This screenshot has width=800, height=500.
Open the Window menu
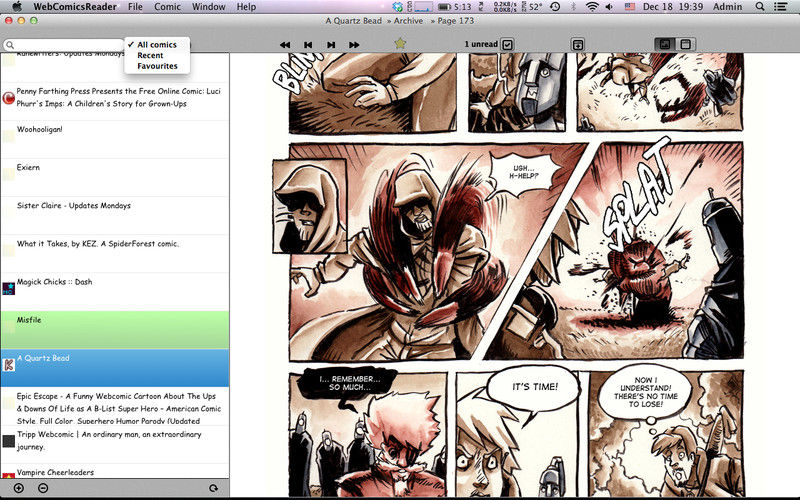point(209,7)
